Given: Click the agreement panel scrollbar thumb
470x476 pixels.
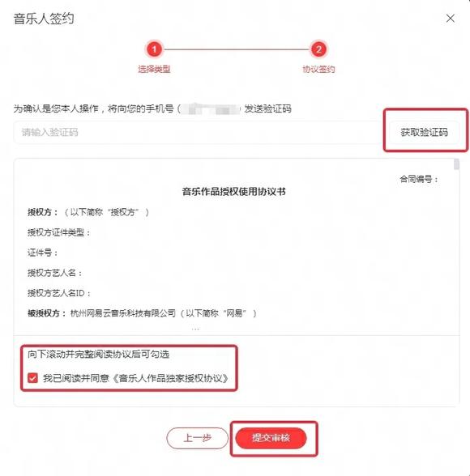Looking at the screenshot, I should [x=456, y=164].
